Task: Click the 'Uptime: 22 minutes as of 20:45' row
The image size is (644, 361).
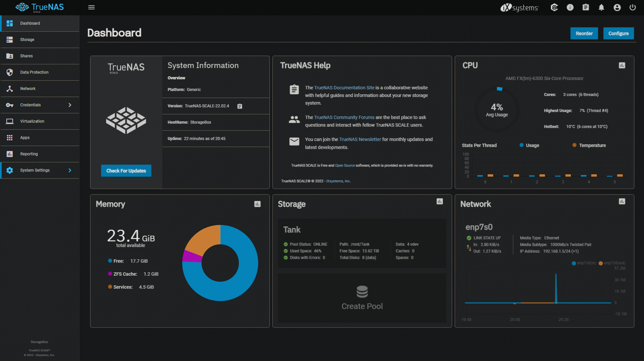Action: click(x=216, y=139)
